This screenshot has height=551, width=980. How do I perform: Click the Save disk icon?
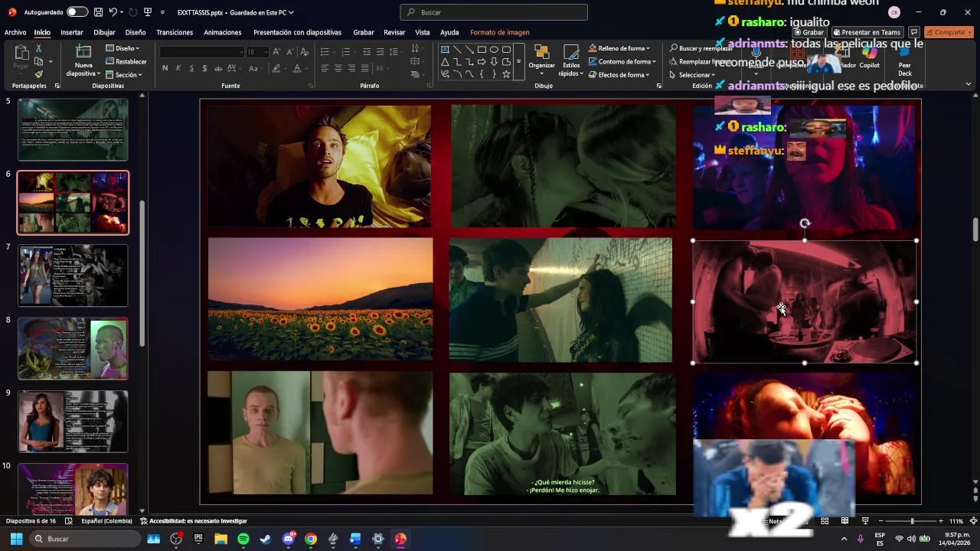point(98,12)
